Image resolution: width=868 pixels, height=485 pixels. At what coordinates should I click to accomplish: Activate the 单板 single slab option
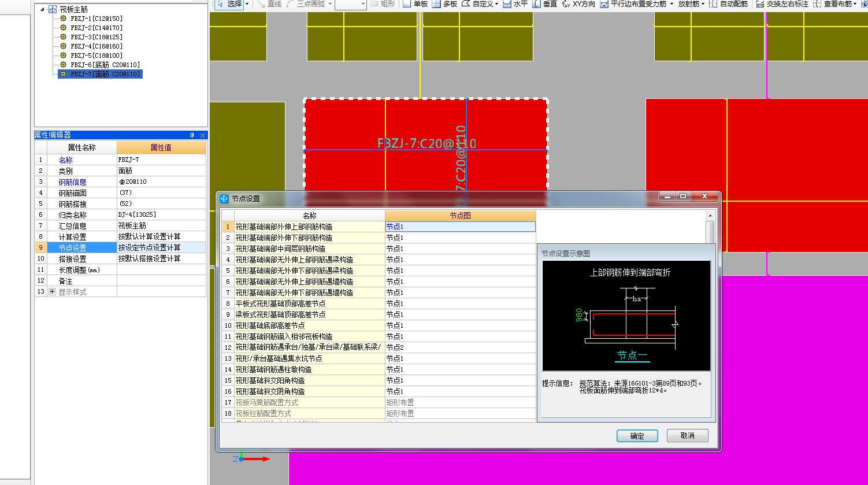416,4
